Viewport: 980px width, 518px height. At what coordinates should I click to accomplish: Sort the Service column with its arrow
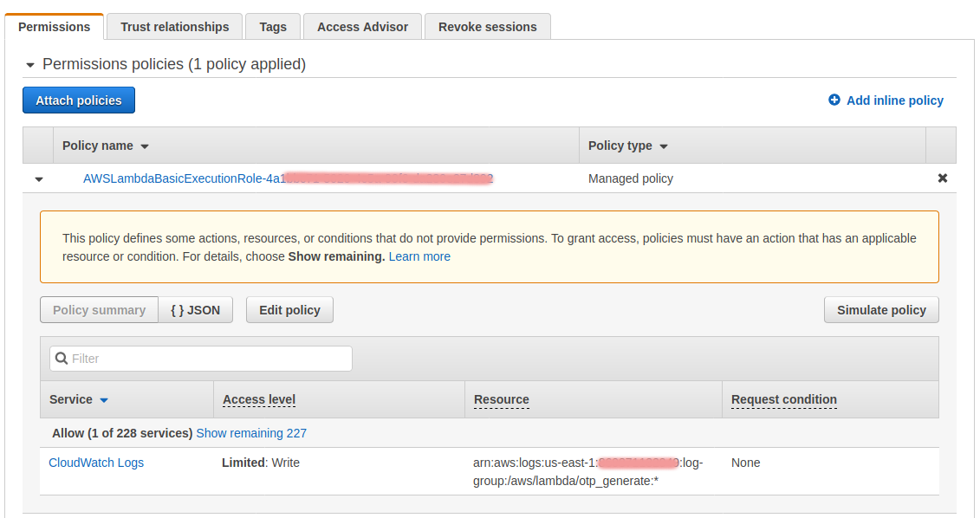point(104,400)
